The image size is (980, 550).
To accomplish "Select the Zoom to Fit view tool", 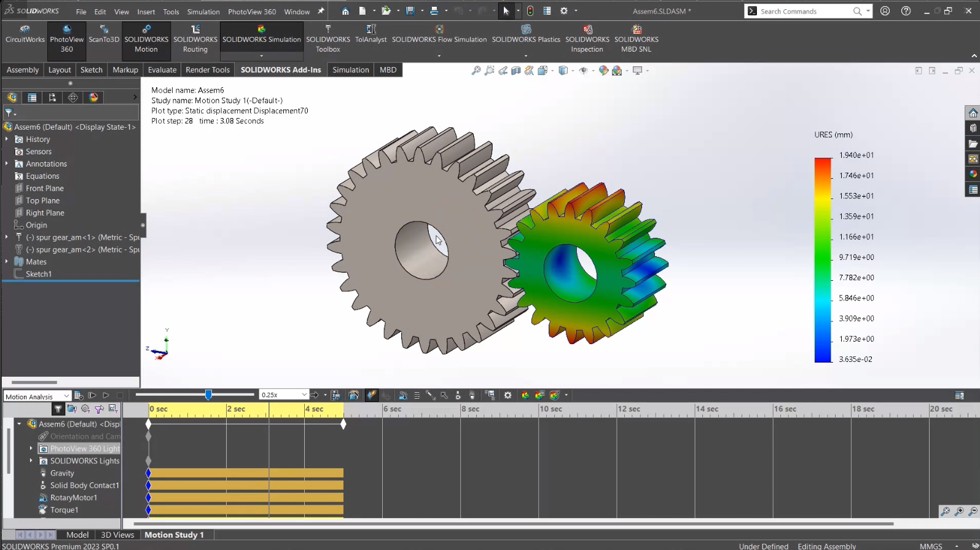I will pos(476,71).
